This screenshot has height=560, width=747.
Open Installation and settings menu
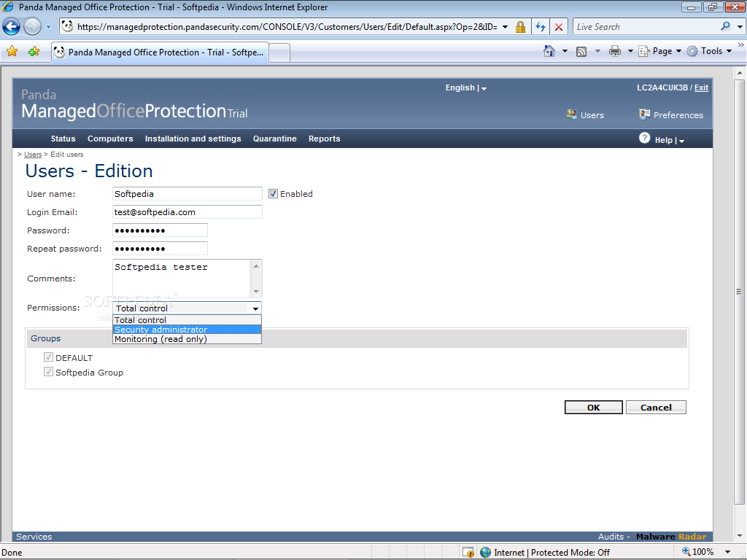[x=193, y=139]
